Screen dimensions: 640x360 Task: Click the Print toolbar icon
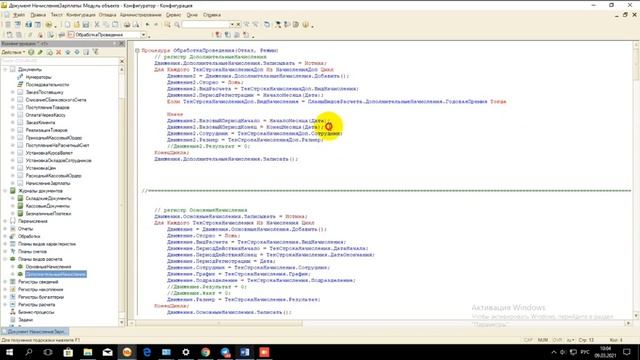pos(127,25)
